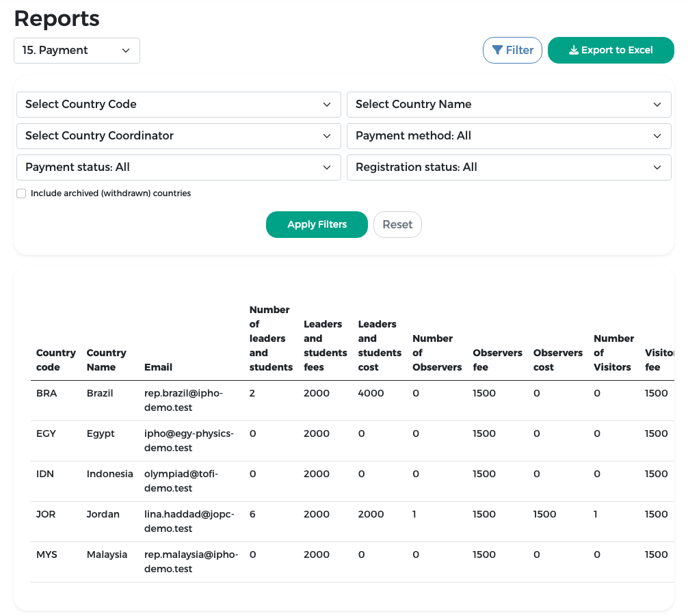688x616 pixels.
Task: Expand the Payment status dropdown
Action: [178, 168]
